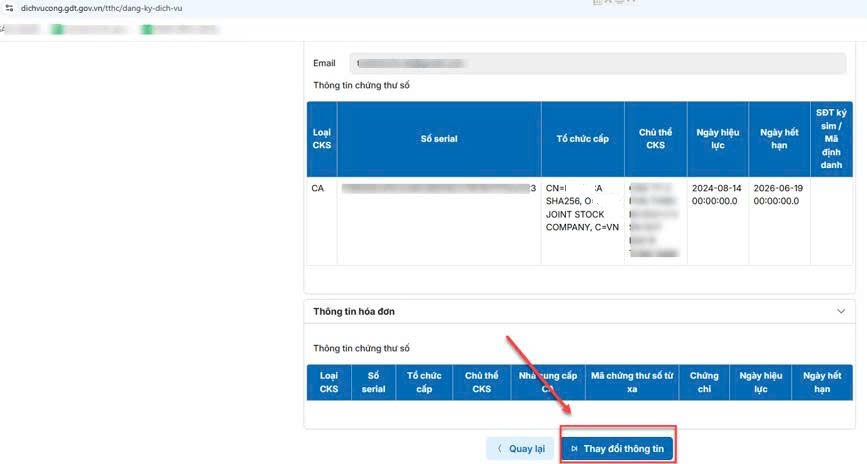Click the Nhà cung cấp CA column header
This screenshot has height=464, width=867.
click(x=547, y=382)
